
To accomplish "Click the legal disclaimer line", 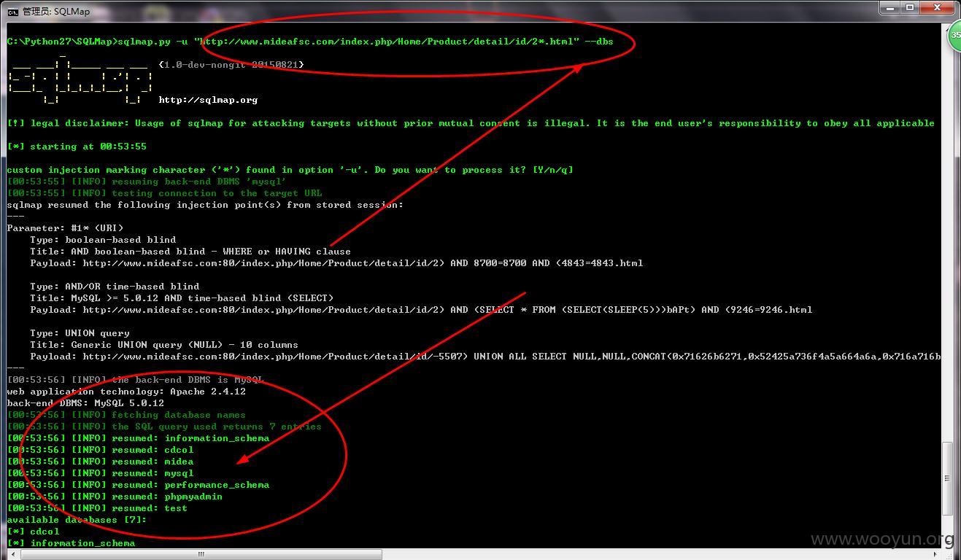I will pyautogui.click(x=471, y=123).
